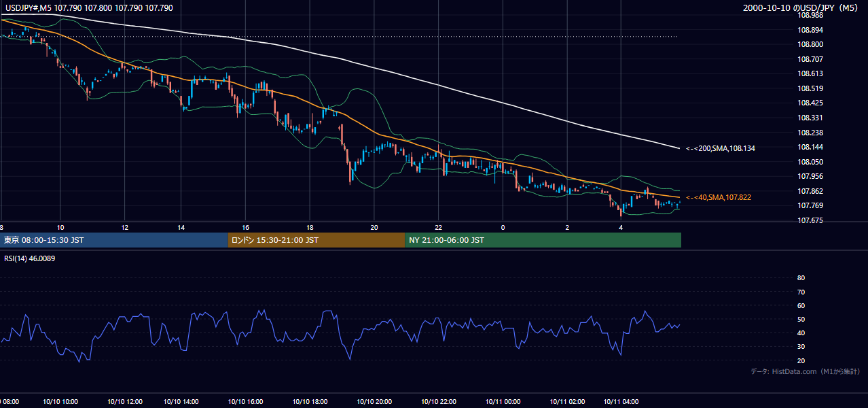Image resolution: width=868 pixels, height=408 pixels.
Task: Click the price axis value 107.675
Action: click(x=811, y=220)
